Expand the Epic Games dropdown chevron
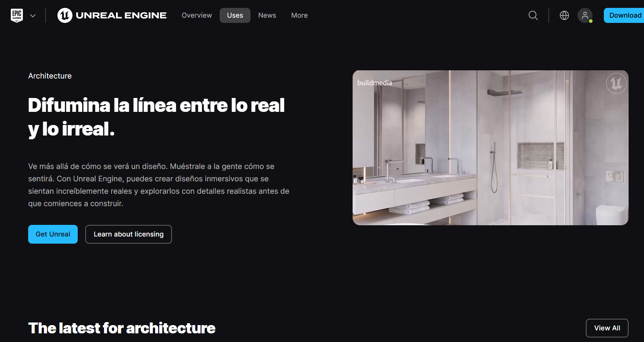Viewport: 644px width, 342px height. [33, 16]
